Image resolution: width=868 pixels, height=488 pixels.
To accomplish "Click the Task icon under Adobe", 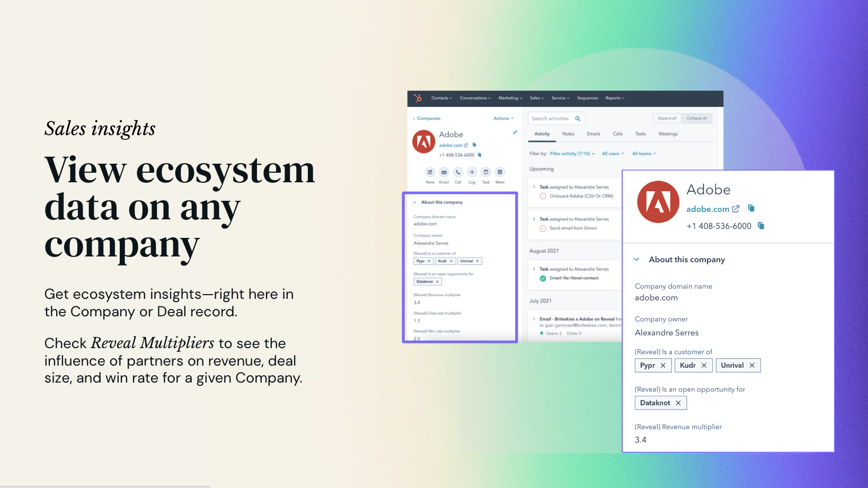I will (x=486, y=172).
